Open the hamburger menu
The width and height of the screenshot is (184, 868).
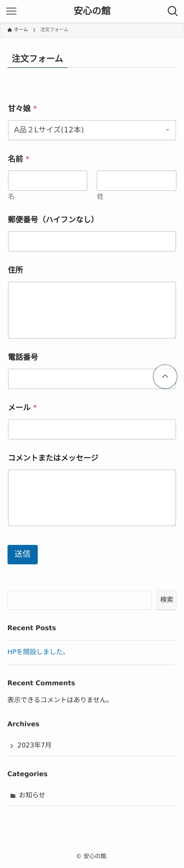click(x=11, y=11)
